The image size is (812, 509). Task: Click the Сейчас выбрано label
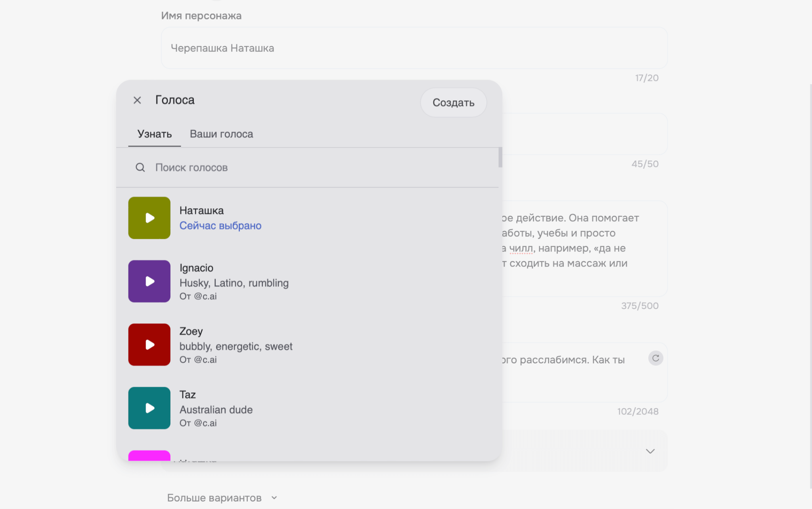pos(220,225)
